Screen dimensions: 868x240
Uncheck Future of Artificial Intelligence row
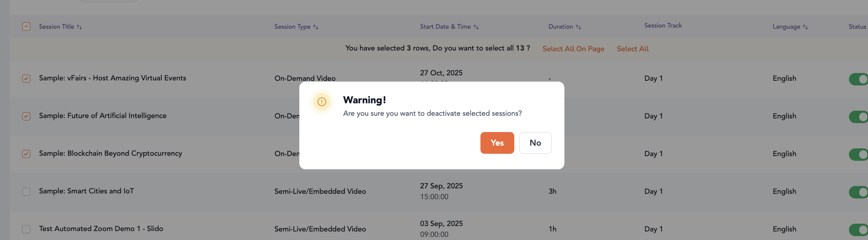coord(26,116)
